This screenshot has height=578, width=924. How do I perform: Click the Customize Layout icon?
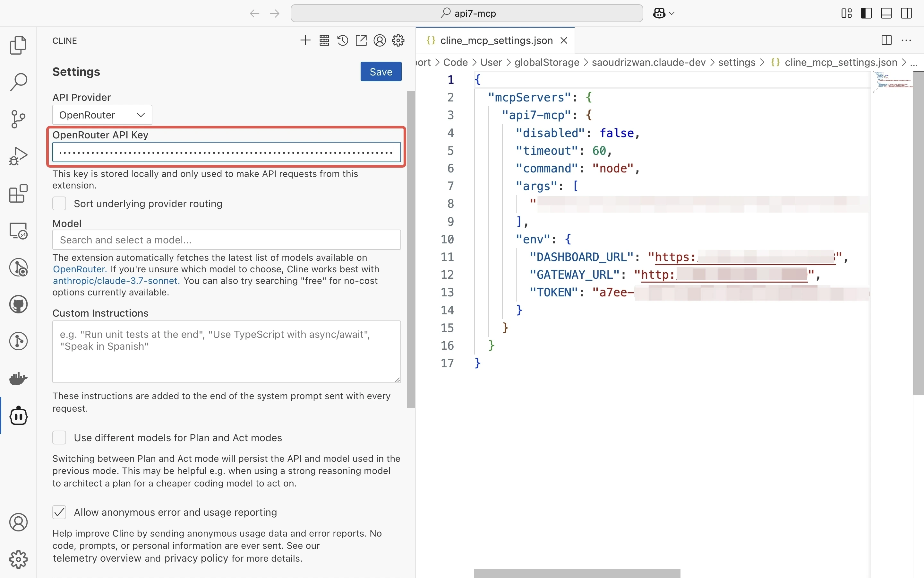pyautogui.click(x=846, y=13)
